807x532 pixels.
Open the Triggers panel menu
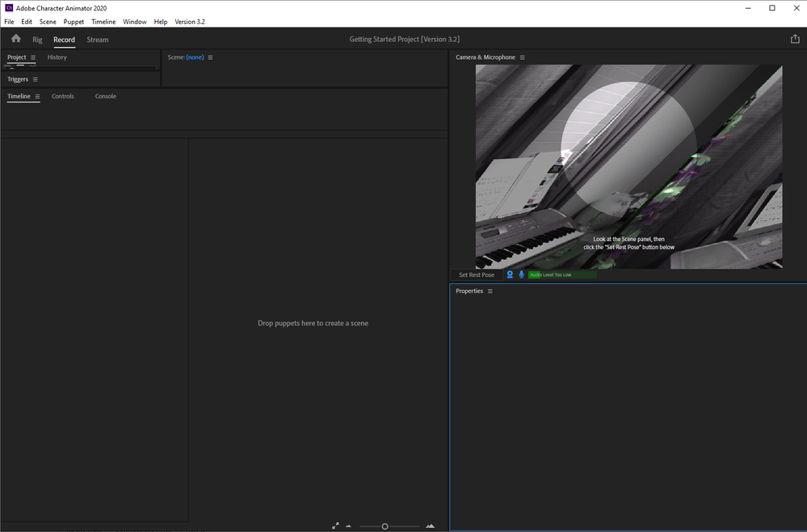(36, 79)
